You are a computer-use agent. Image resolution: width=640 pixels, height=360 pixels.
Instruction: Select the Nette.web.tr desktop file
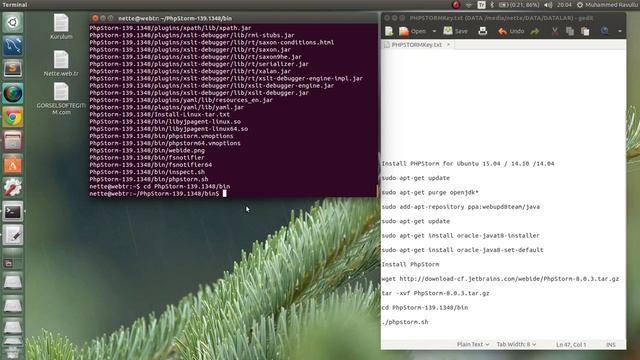point(61,63)
